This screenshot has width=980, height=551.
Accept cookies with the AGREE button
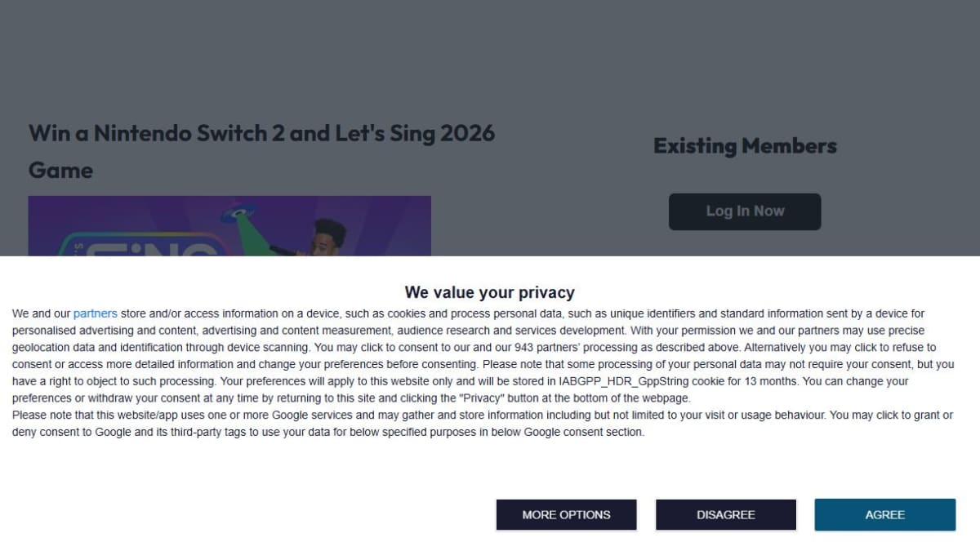point(884,514)
